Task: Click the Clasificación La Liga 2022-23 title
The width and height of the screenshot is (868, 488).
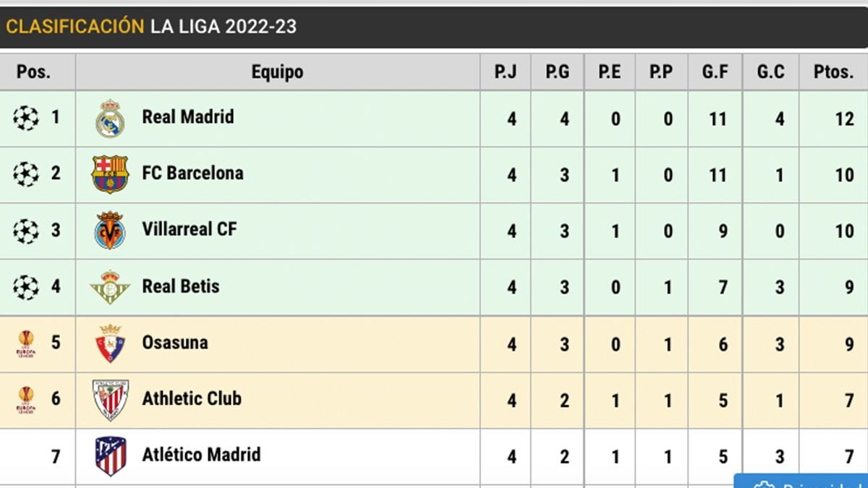Action: 151,27
